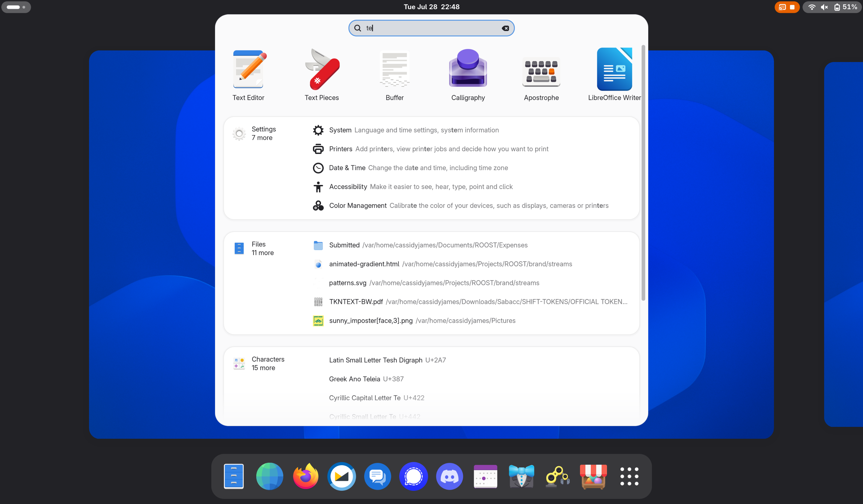This screenshot has height=504, width=863.
Task: Launch the Calligraphy app
Action: click(468, 75)
